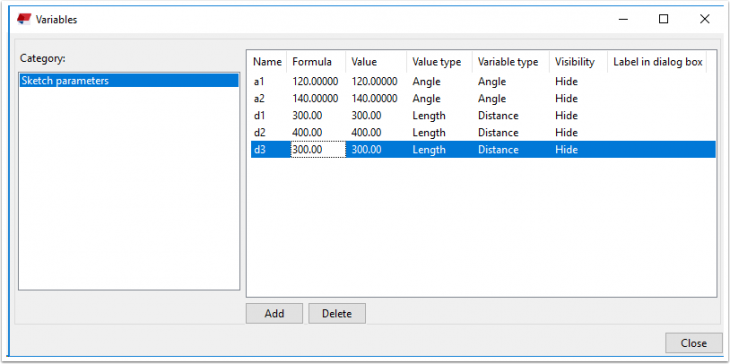Change visibility Hide for variable d3
The image size is (730, 364).
click(x=566, y=150)
